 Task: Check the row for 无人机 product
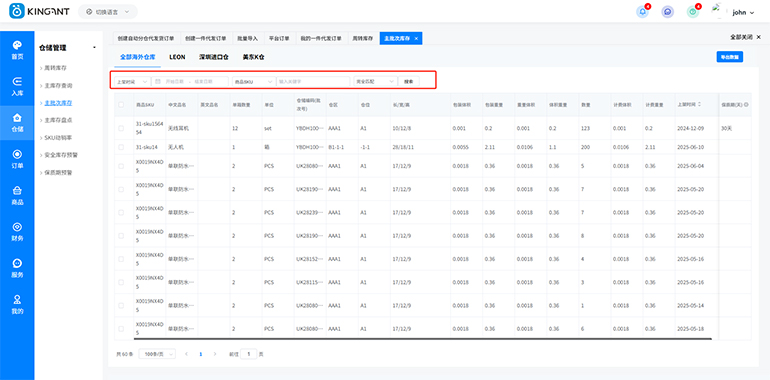tap(121, 147)
